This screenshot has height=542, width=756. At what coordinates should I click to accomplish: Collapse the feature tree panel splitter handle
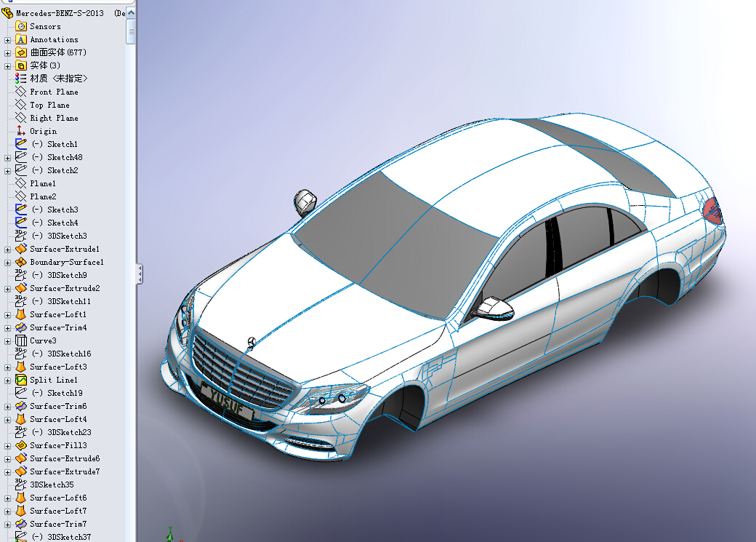coord(140,274)
